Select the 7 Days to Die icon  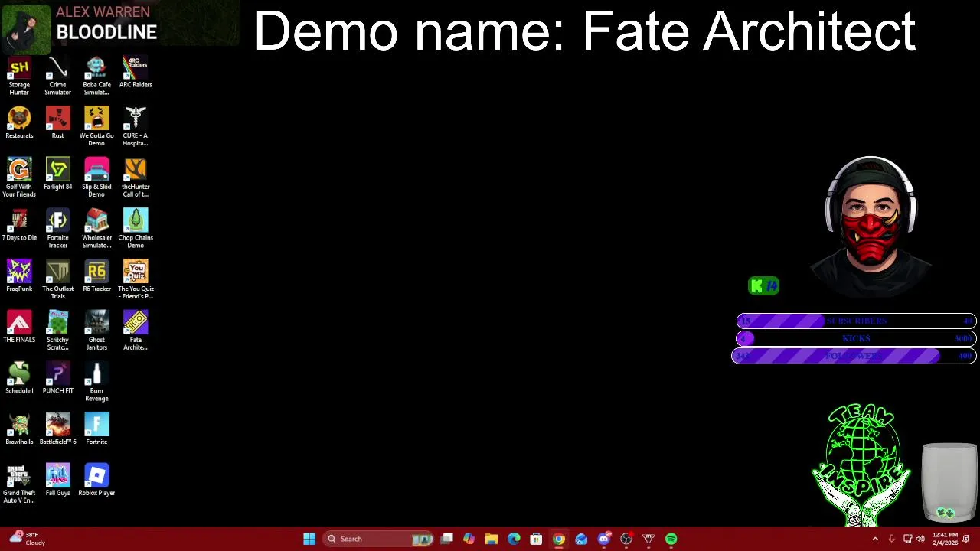19,226
